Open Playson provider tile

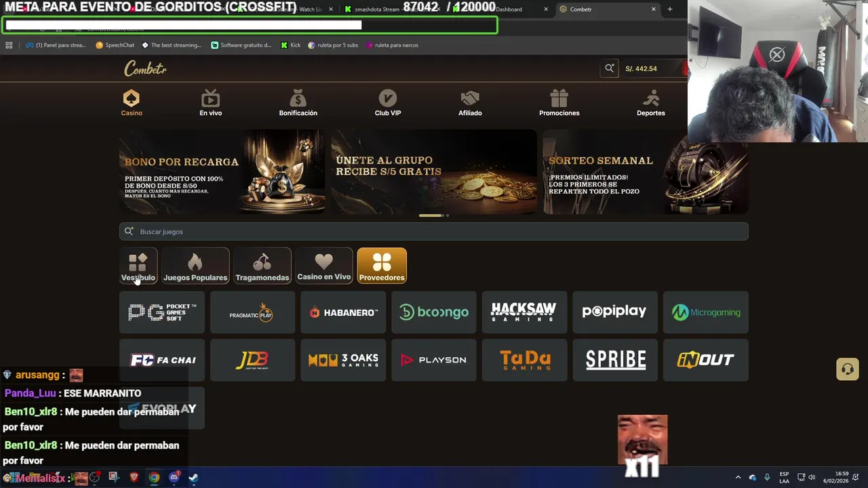(x=434, y=360)
